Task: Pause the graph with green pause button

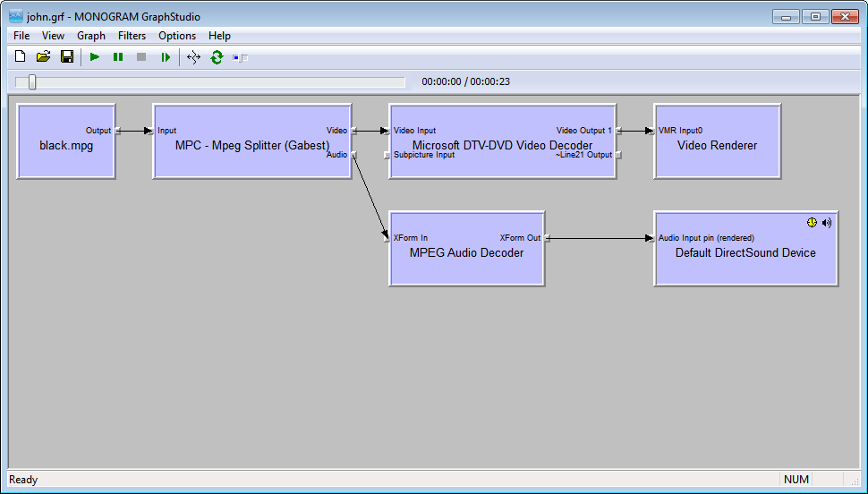Action: click(118, 56)
